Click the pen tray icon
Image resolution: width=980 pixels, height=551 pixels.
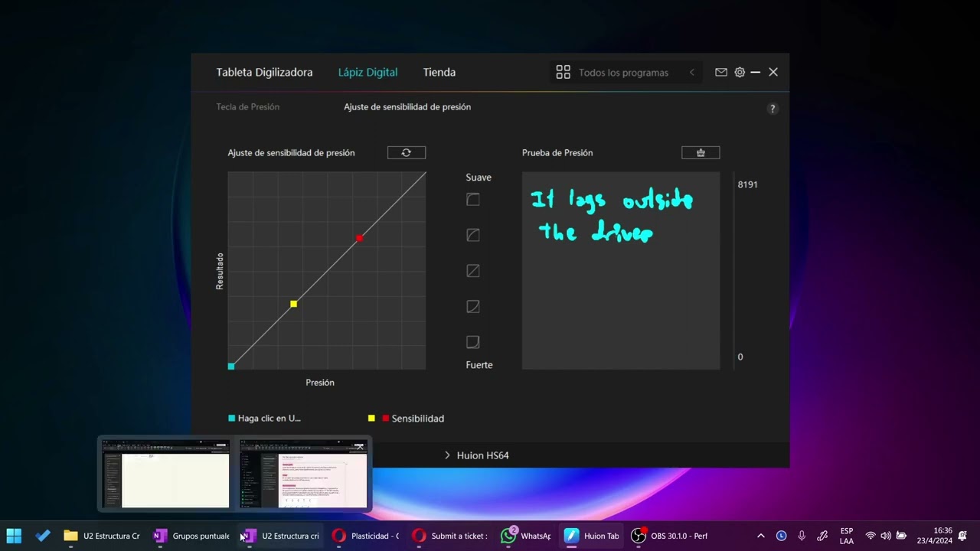822,536
